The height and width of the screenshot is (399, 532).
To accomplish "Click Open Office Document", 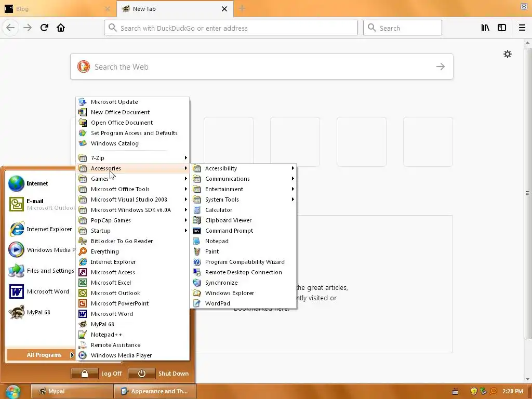I will [x=132, y=123].
